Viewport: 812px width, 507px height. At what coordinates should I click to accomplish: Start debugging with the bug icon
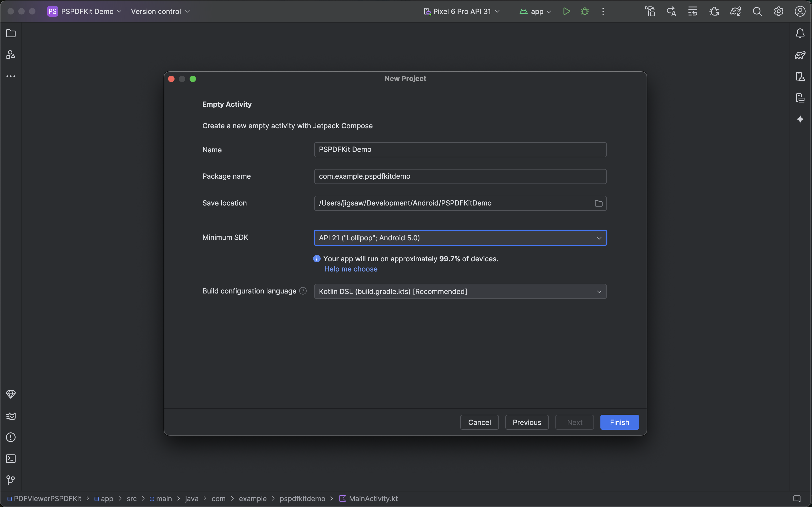point(585,11)
